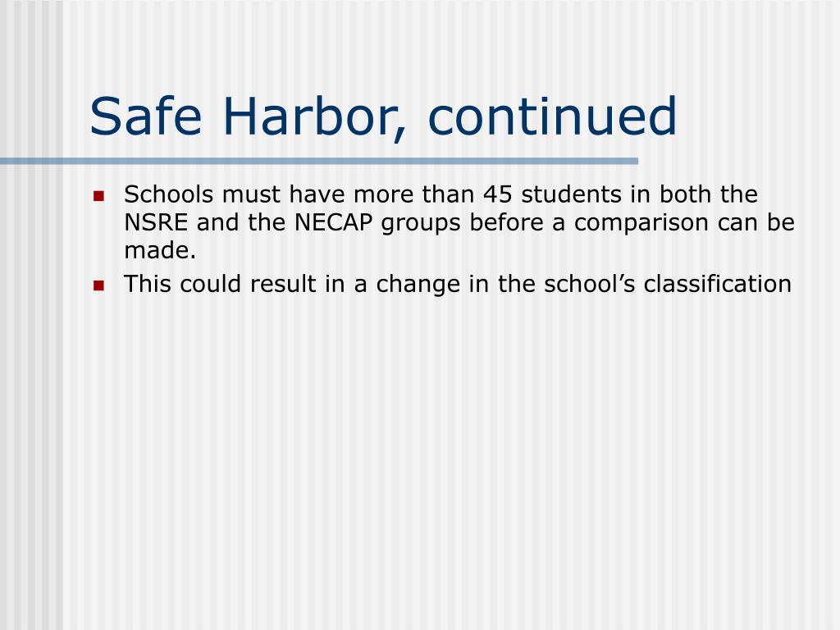Click the second red square bullet
The height and width of the screenshot is (630, 840).
click(x=98, y=285)
